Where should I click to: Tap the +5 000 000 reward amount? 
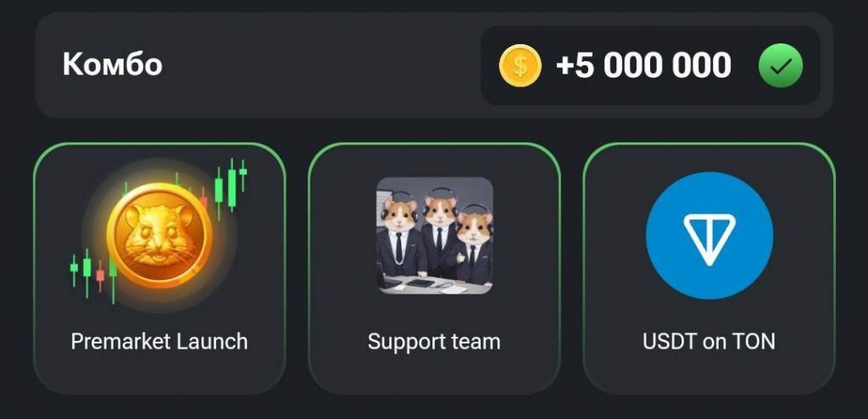pos(643,65)
